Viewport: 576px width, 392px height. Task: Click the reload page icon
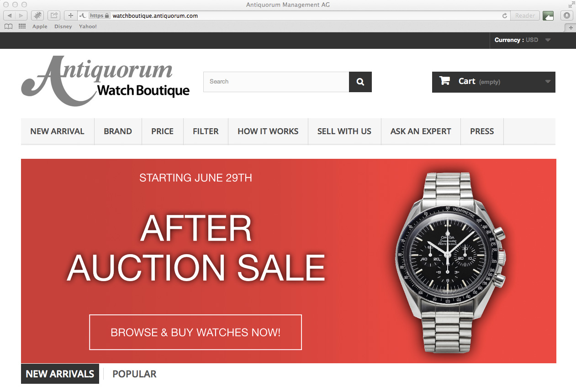[x=505, y=16]
